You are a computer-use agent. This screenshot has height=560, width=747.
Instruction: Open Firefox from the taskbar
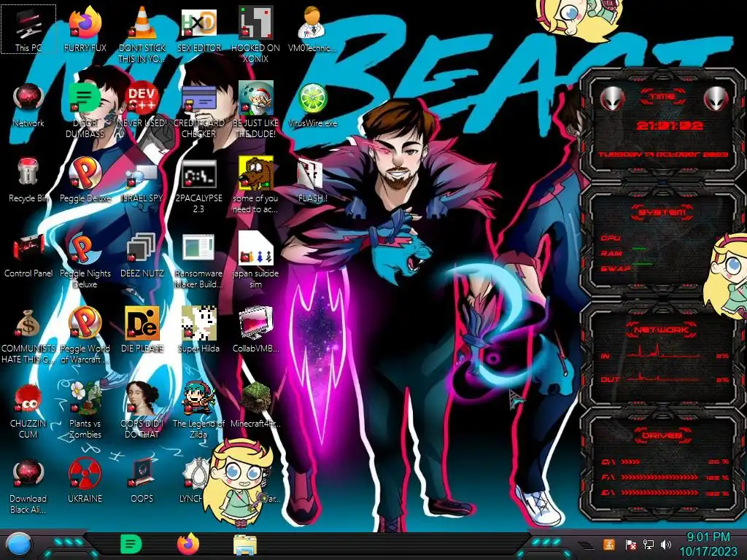(x=188, y=544)
